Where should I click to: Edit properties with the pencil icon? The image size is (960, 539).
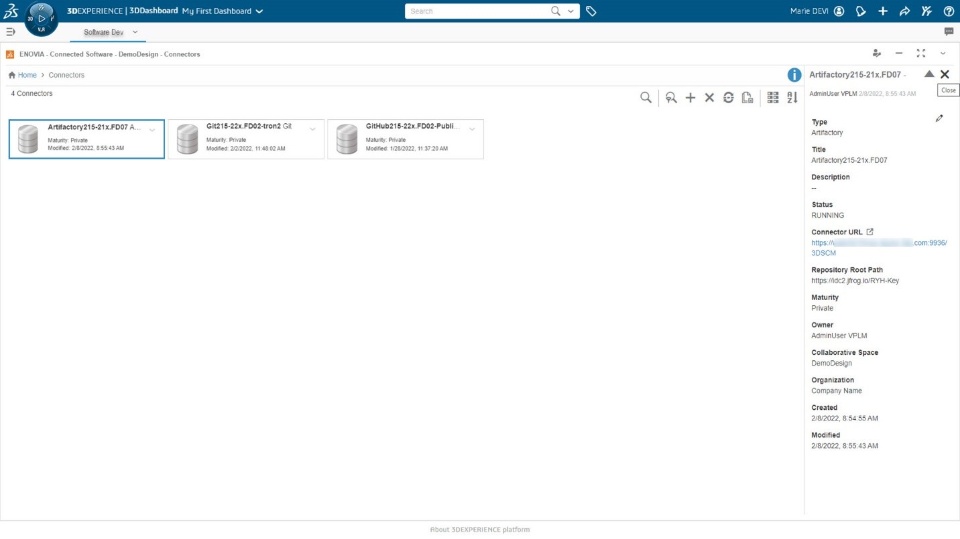pos(939,118)
